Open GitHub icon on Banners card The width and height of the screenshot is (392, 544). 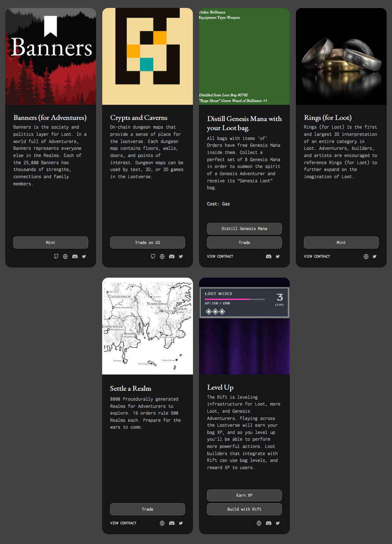pos(56,256)
